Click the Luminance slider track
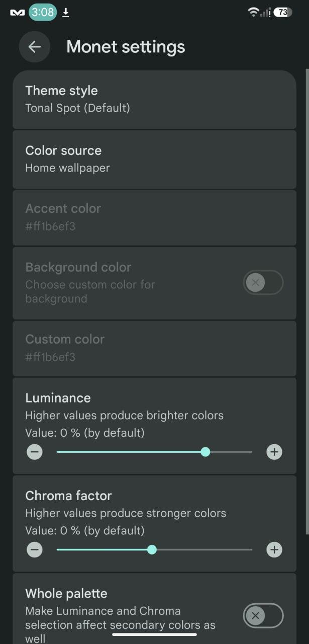309x644 pixels. 154,452
